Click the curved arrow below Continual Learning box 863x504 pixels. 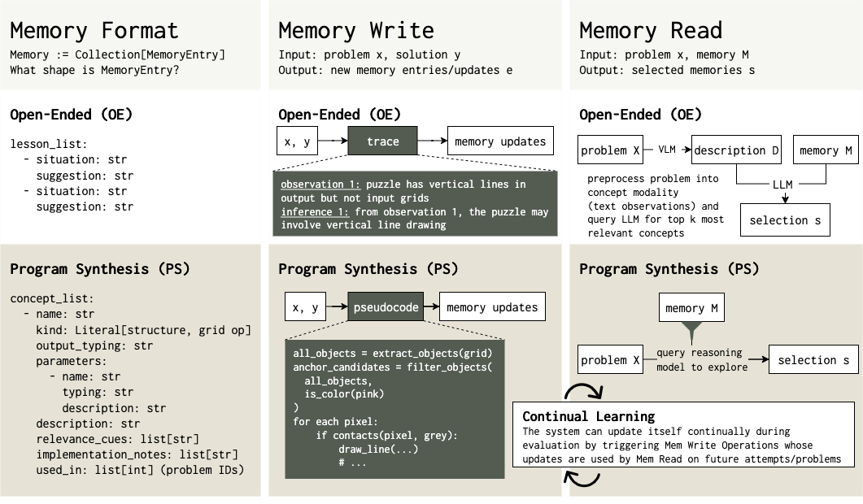pyautogui.click(x=586, y=478)
